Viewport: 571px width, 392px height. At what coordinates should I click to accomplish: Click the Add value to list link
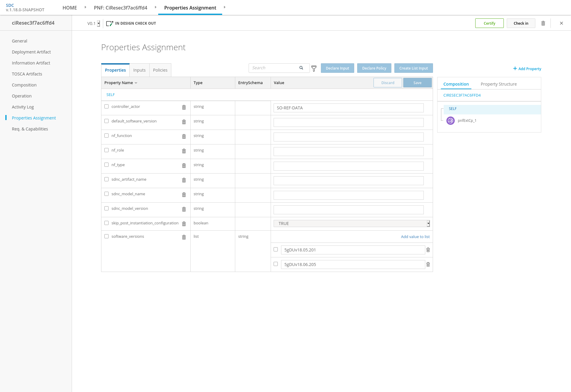click(x=415, y=237)
